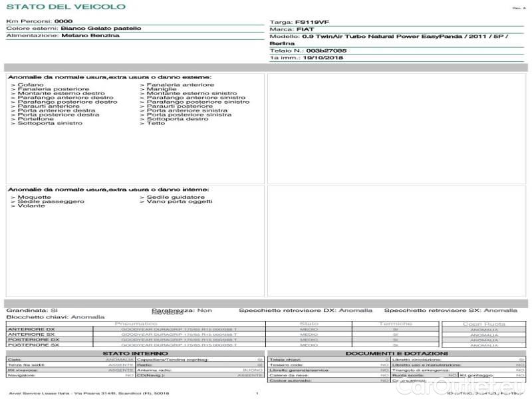Click the DOCUMENTI E DOTAZIONI section header
532x399 pixels.
pyautogui.click(x=396, y=354)
